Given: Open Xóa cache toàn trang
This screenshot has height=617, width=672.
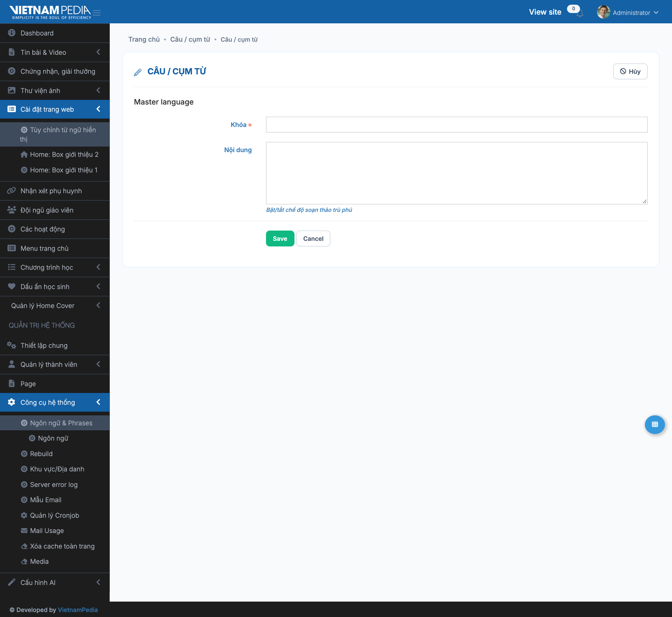Looking at the screenshot, I should pyautogui.click(x=62, y=546).
